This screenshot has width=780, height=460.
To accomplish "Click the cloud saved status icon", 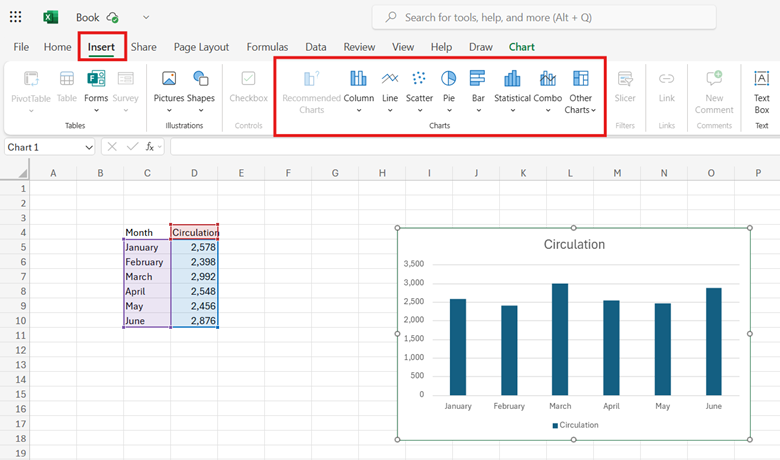I will pos(113,17).
